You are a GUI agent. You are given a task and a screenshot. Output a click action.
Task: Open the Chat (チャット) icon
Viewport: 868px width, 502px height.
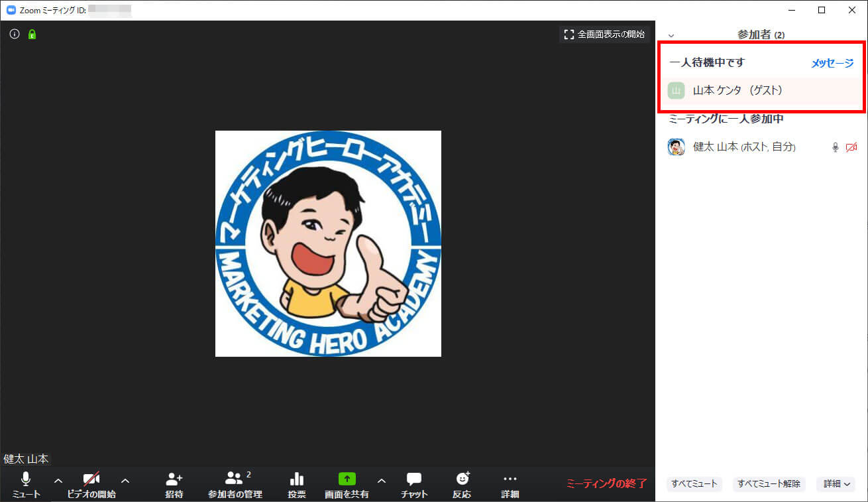coord(414,485)
